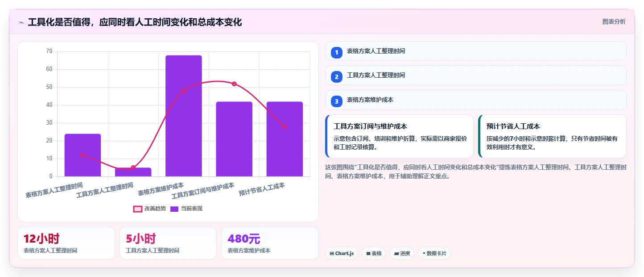The image size is (644, 277).
Task: Toggle the 当前表现 purple legend swatch
Action: [174, 209]
